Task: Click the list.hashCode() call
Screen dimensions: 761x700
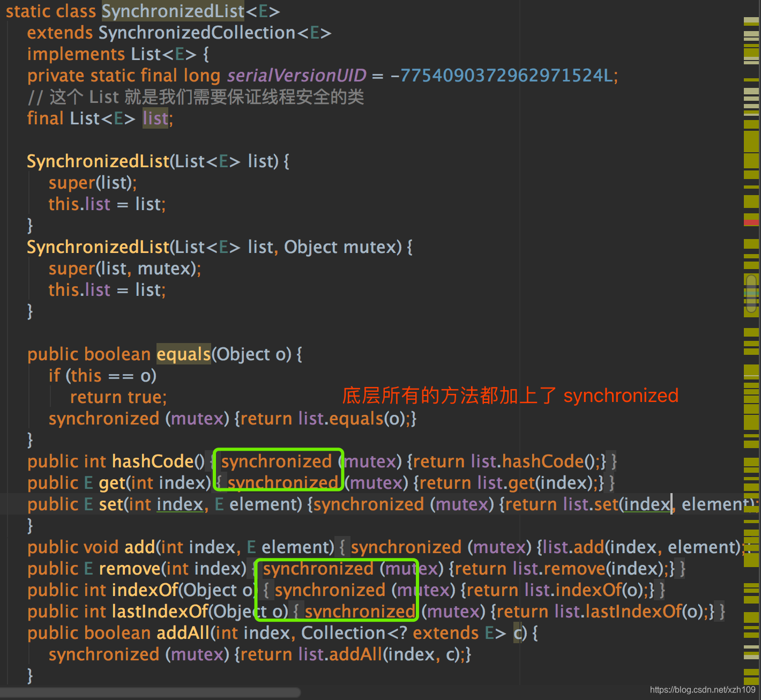Action: 532,461
